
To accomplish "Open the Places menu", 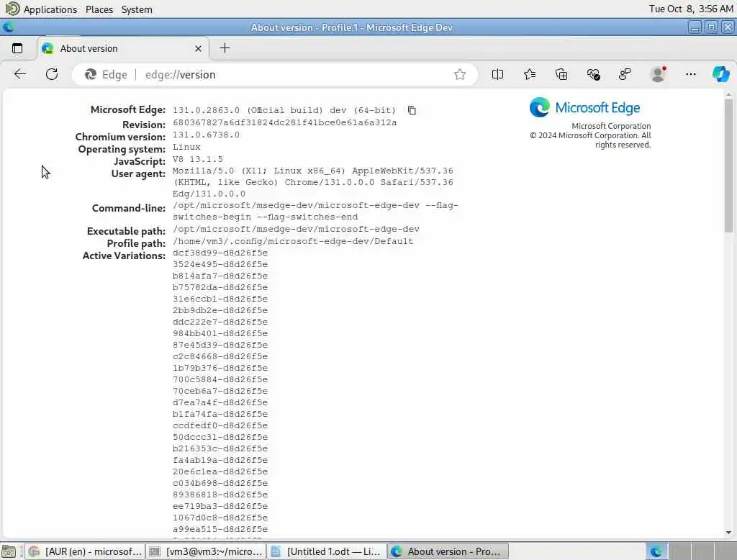I will pos(99,9).
